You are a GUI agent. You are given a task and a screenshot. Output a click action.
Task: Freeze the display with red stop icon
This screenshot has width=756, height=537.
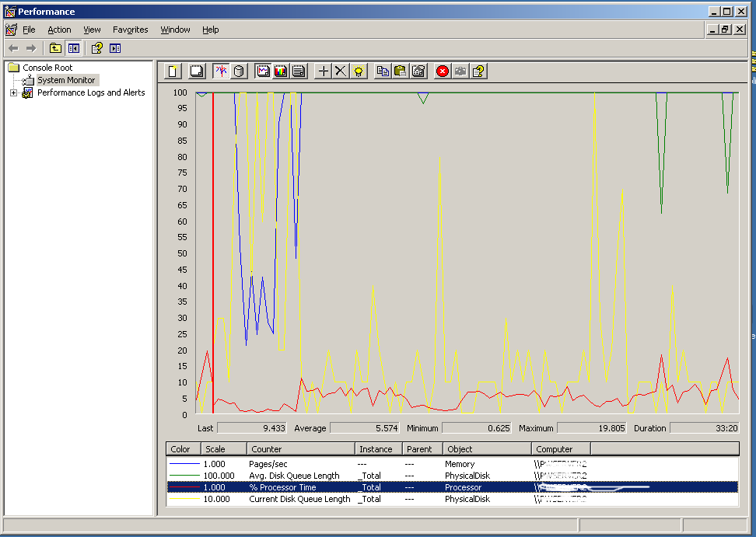[x=443, y=71]
